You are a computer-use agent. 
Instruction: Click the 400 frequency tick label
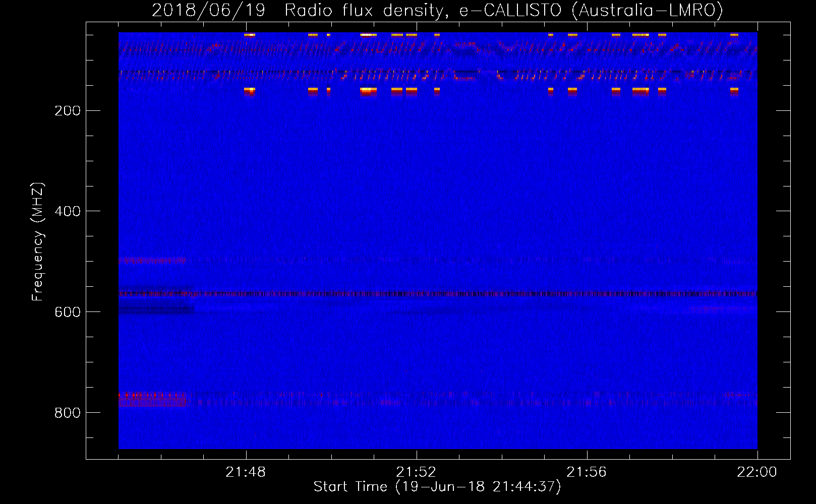tap(68, 212)
